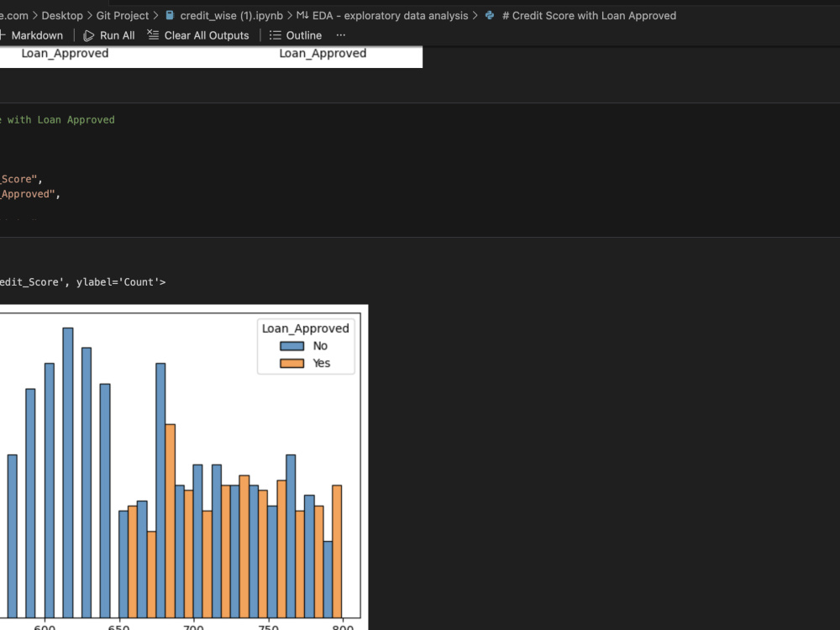Click the Clear All Outputs label
The height and width of the screenshot is (630, 840).
click(x=207, y=35)
